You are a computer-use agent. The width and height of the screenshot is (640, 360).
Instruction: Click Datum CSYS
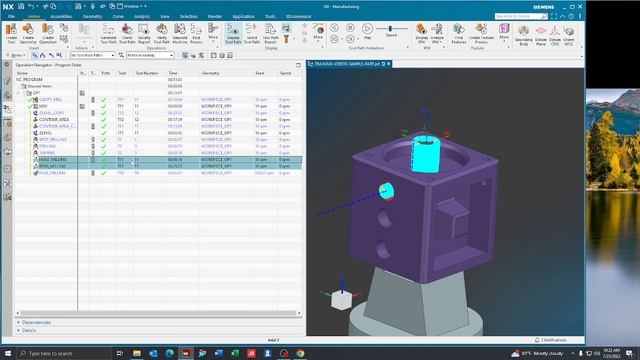[x=555, y=35]
